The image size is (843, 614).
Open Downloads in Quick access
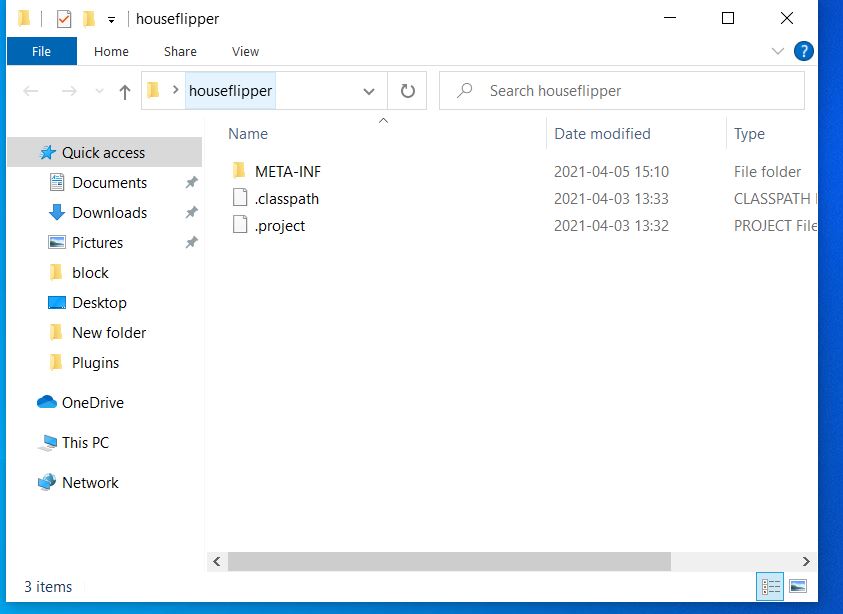pyautogui.click(x=109, y=213)
